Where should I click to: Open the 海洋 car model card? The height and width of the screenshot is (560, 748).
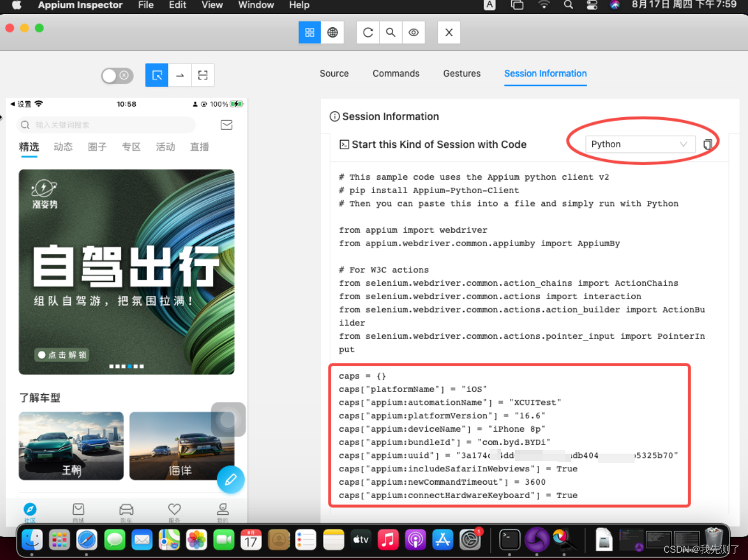[x=182, y=446]
